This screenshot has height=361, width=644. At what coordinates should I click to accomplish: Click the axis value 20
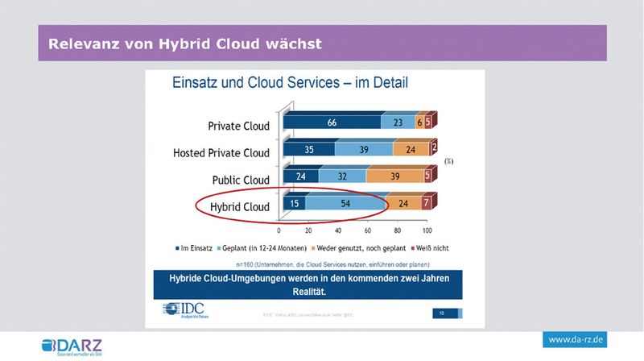click(308, 230)
